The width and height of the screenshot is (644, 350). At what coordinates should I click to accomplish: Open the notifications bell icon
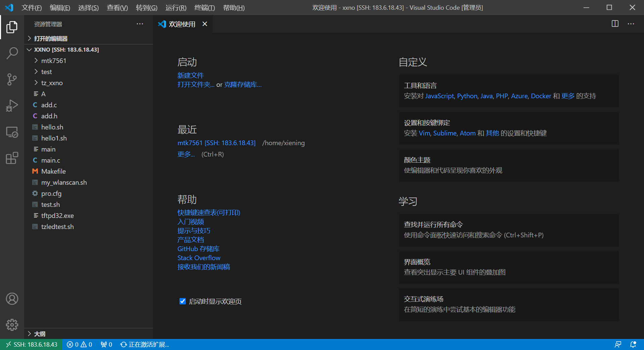[x=633, y=344]
